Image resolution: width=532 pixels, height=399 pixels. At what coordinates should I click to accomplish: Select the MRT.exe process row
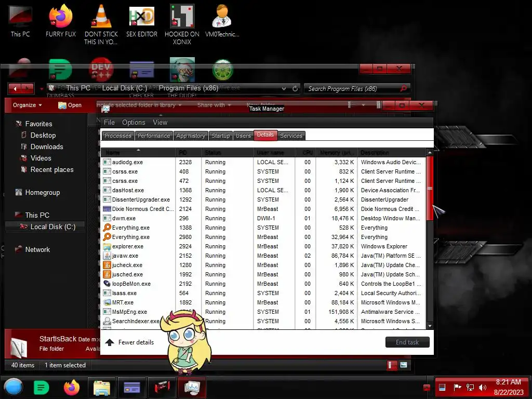point(263,303)
